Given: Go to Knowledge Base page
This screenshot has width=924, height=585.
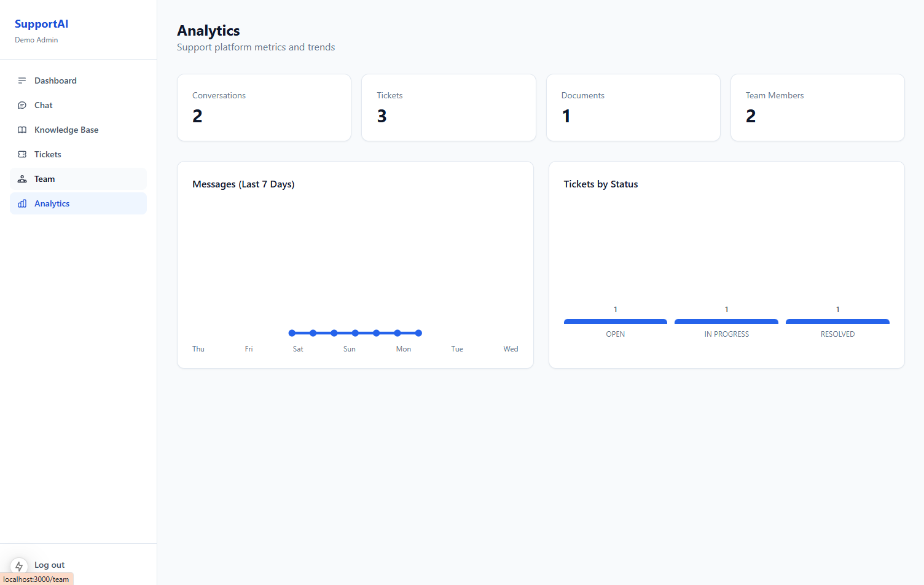Looking at the screenshot, I should (x=78, y=130).
